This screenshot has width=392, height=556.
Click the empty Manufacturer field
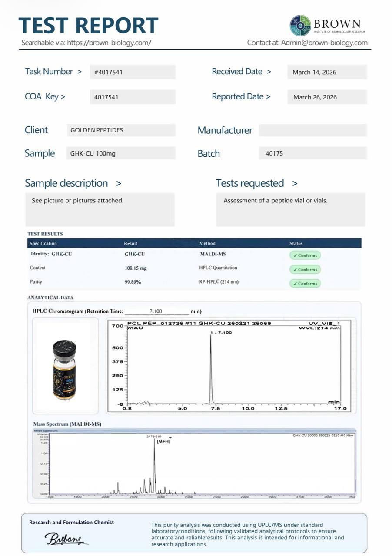click(x=312, y=130)
